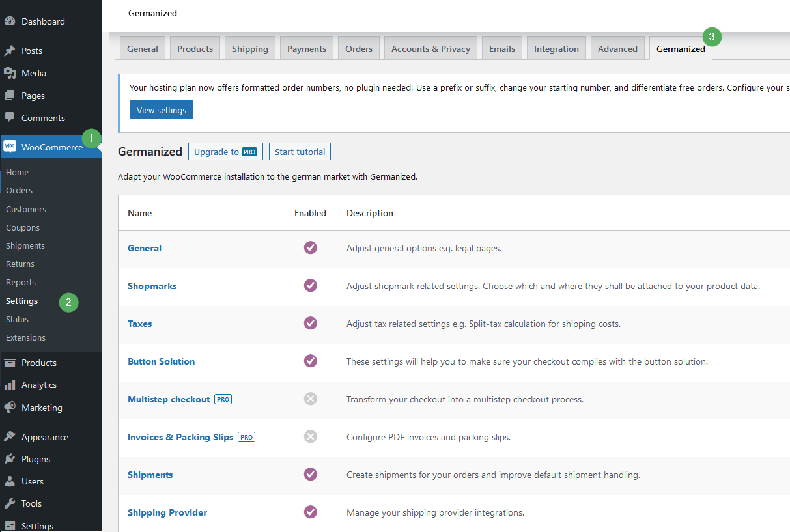Click the Marketing megaphone icon

click(10, 408)
